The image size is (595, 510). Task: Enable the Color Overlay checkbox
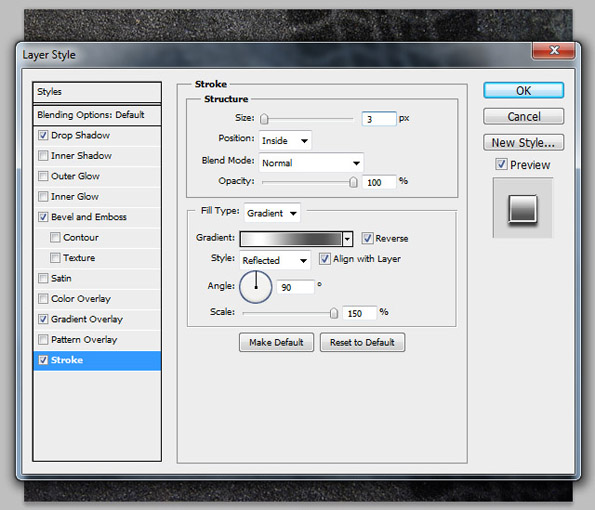(x=43, y=299)
